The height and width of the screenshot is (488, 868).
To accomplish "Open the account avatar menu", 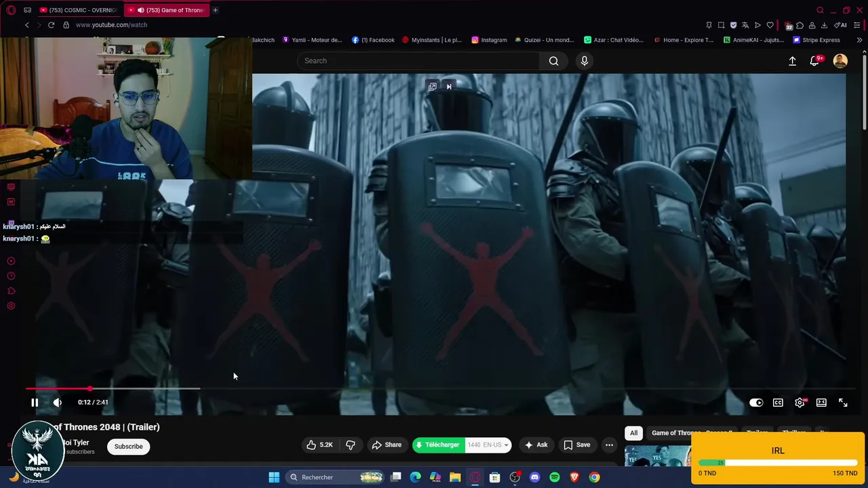I will point(840,61).
